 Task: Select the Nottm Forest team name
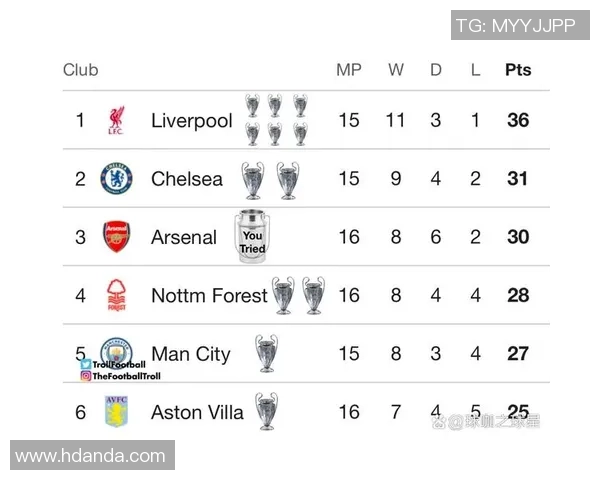(209, 295)
